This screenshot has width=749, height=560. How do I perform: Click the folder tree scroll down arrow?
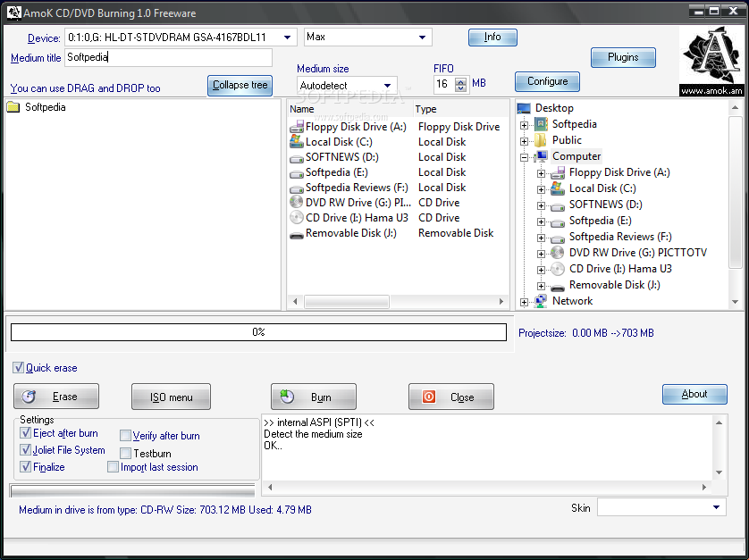tap(736, 302)
